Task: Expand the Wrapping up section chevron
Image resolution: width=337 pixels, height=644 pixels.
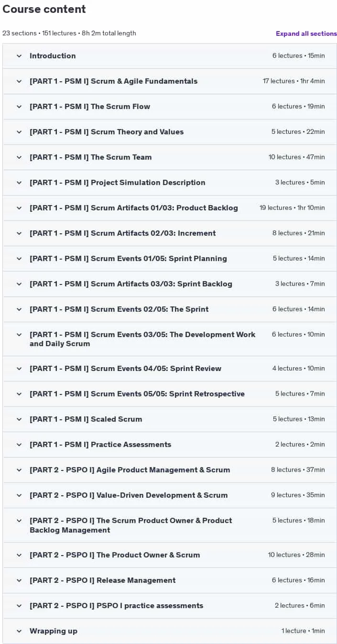Action: click(19, 631)
